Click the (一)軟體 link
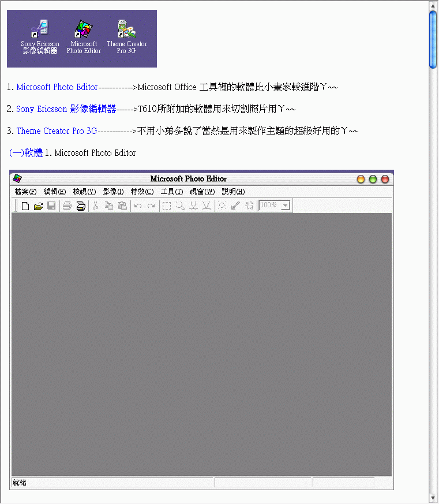The width and height of the screenshot is (439, 504). point(26,152)
